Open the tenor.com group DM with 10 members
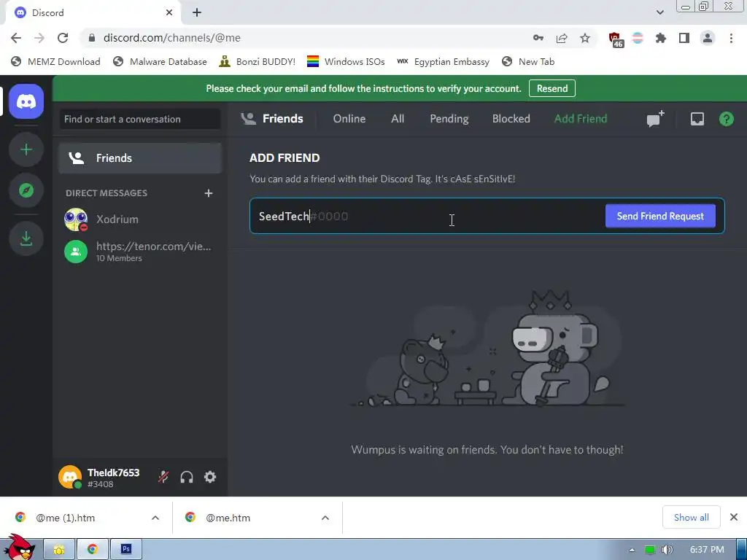Image resolution: width=747 pixels, height=560 pixels. [140, 252]
